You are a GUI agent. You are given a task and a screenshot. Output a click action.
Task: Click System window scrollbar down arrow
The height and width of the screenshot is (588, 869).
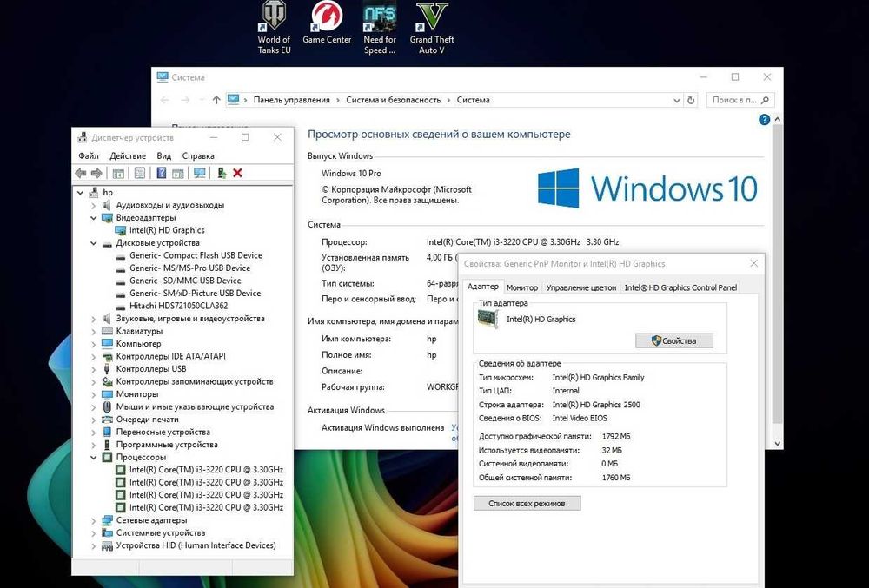click(x=777, y=443)
